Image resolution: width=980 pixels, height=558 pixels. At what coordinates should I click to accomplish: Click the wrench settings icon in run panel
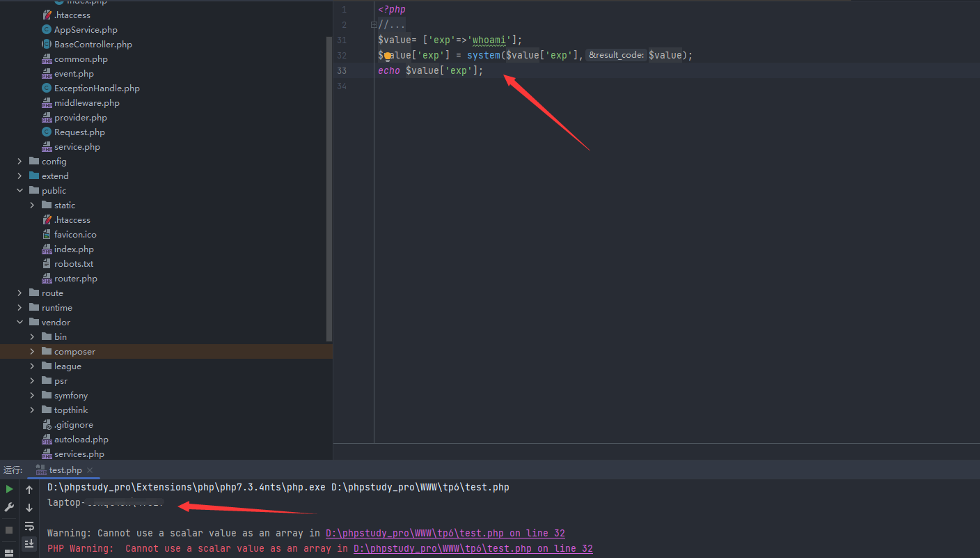(x=9, y=508)
